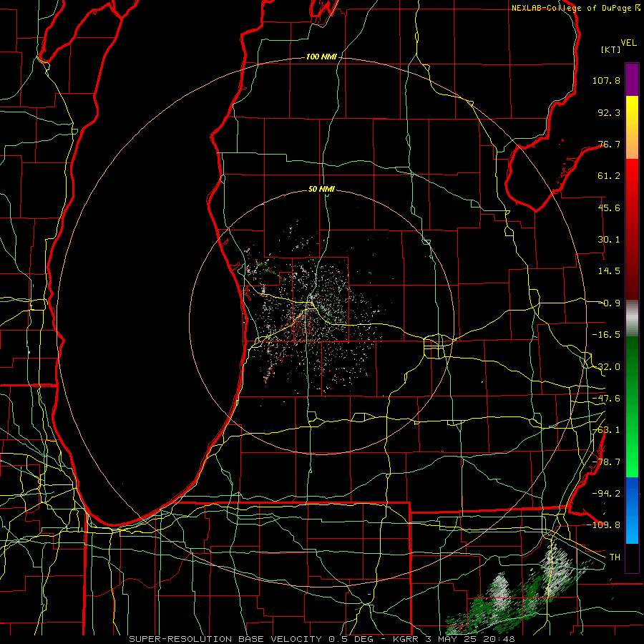Click the 107.8 velocity scale value
This screenshot has height=644, width=644.
click(606, 80)
